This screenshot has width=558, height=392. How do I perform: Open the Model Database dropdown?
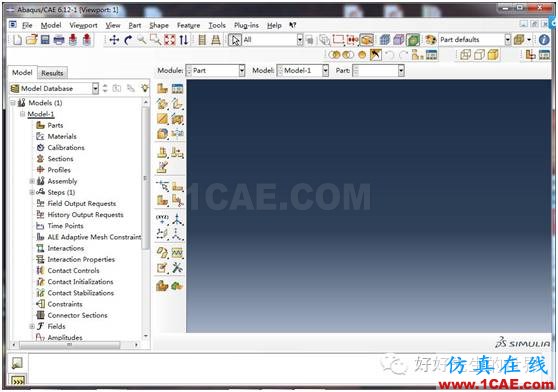[54, 88]
